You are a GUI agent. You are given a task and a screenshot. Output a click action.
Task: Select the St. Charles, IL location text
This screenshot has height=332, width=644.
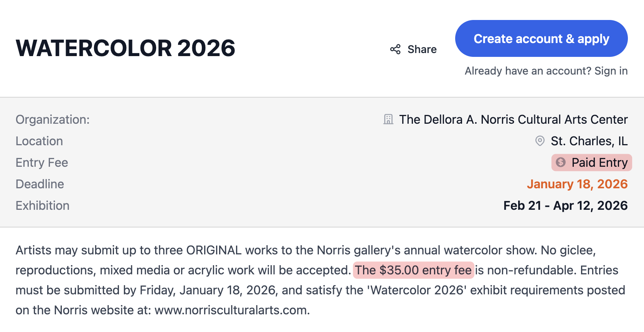(x=589, y=141)
